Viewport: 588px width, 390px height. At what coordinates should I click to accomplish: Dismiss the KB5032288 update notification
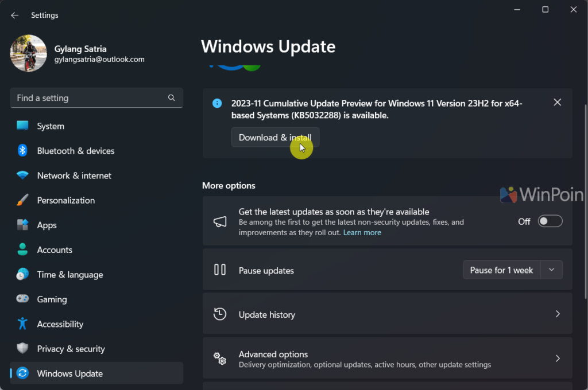[x=557, y=103]
